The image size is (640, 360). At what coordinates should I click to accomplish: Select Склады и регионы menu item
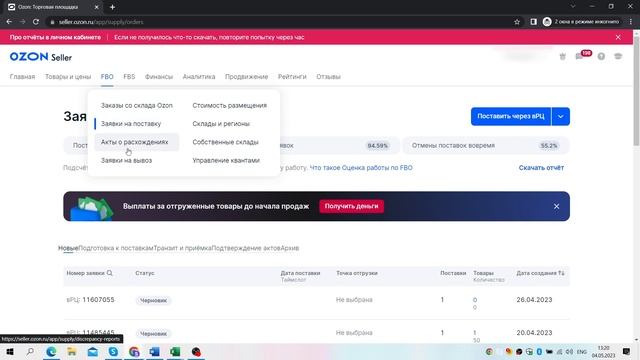[x=221, y=124]
